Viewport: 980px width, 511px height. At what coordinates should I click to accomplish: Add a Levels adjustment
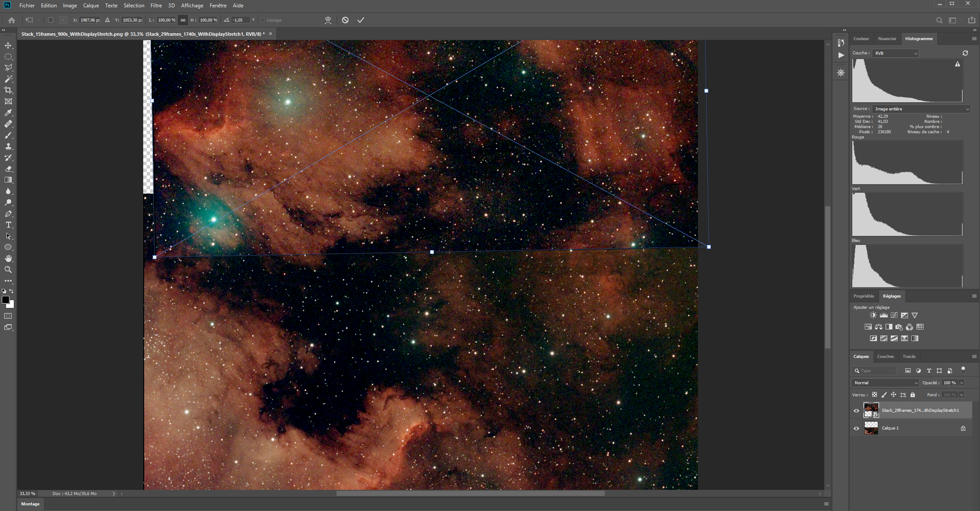pos(883,315)
